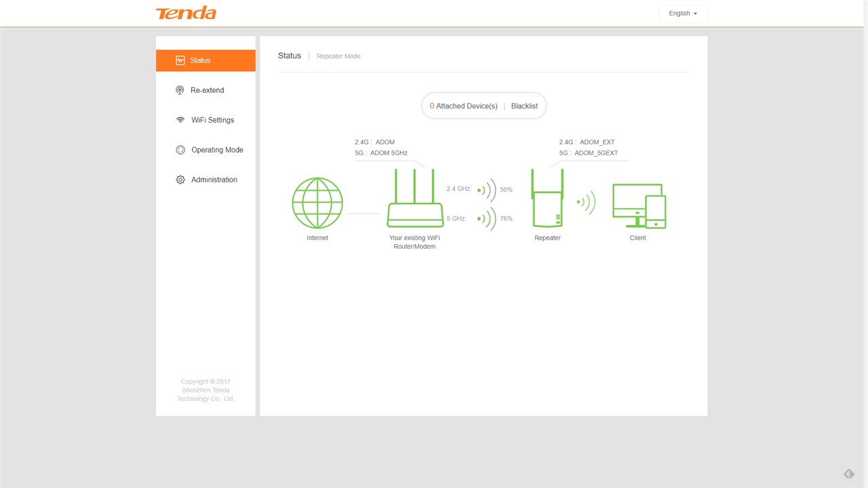Image resolution: width=868 pixels, height=488 pixels.
Task: Click the Repeater device icon
Action: point(547,200)
